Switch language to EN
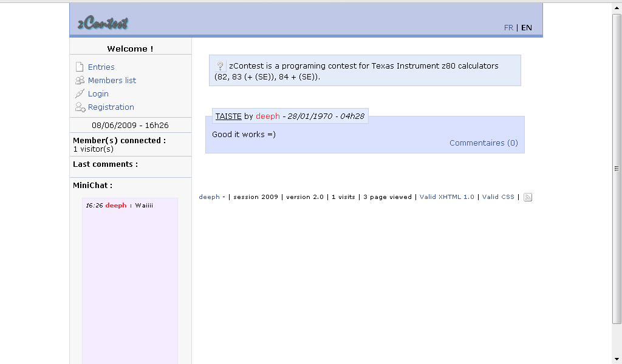Viewport: 622px width, 364px height. pyautogui.click(x=527, y=27)
